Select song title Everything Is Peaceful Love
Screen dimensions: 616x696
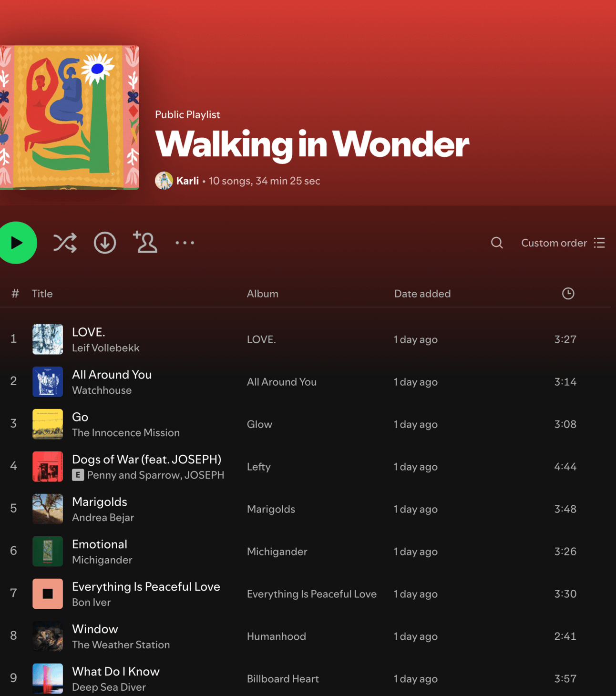(146, 587)
